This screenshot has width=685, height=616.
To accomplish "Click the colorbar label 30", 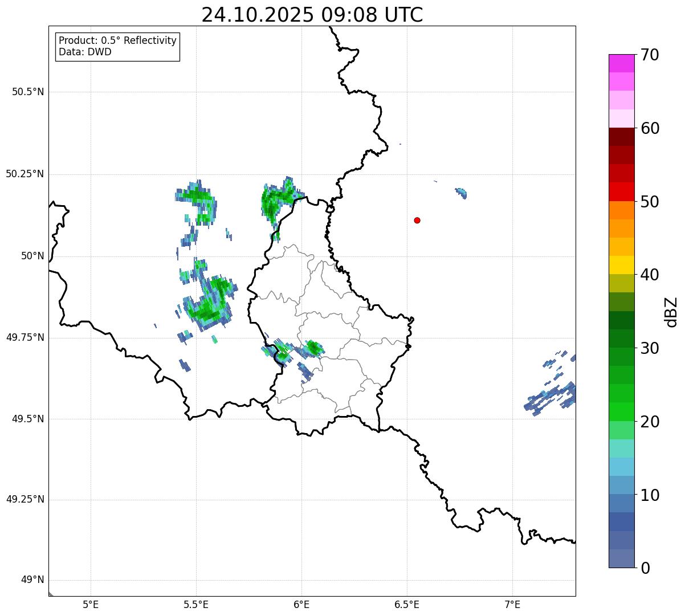I will (650, 348).
